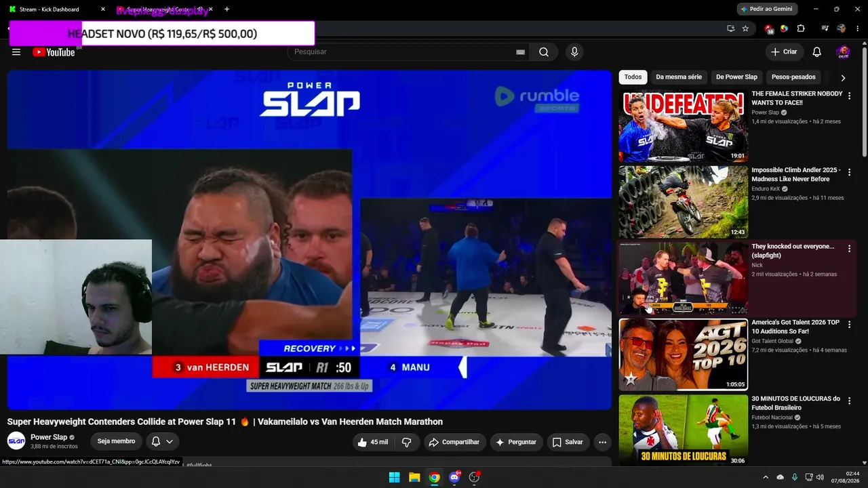
Task: Like the video with thumbs up
Action: tap(372, 442)
